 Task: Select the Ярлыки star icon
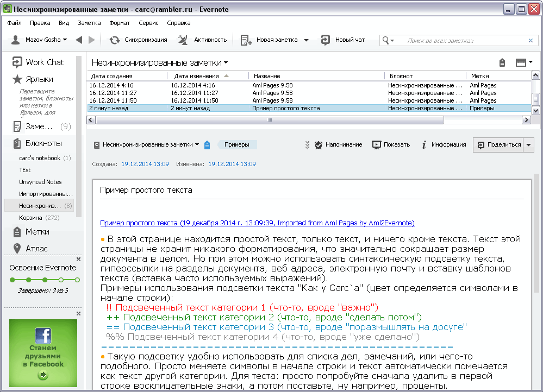[x=17, y=79]
